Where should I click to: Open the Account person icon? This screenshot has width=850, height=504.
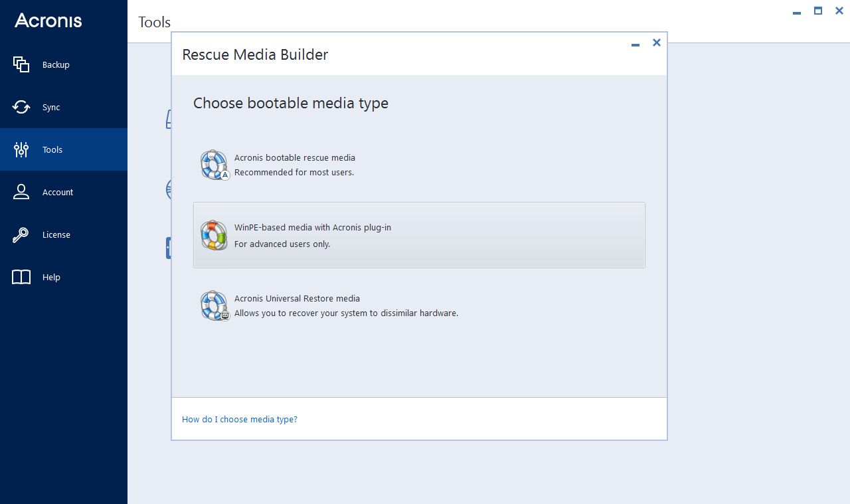coord(21,192)
